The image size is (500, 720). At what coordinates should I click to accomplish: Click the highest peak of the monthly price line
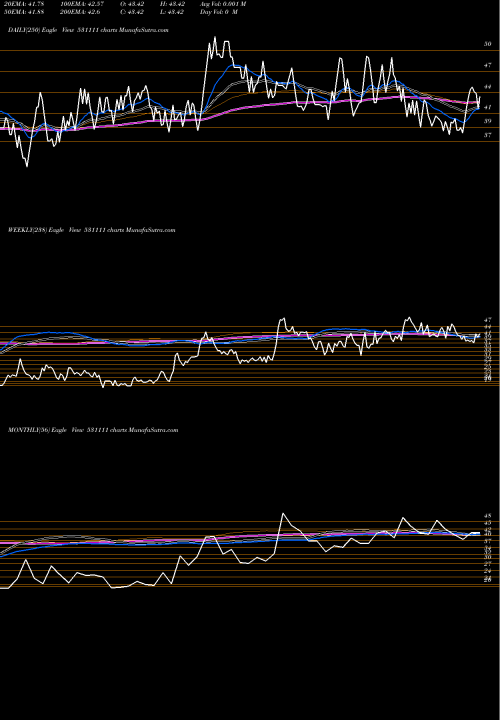click(x=283, y=513)
